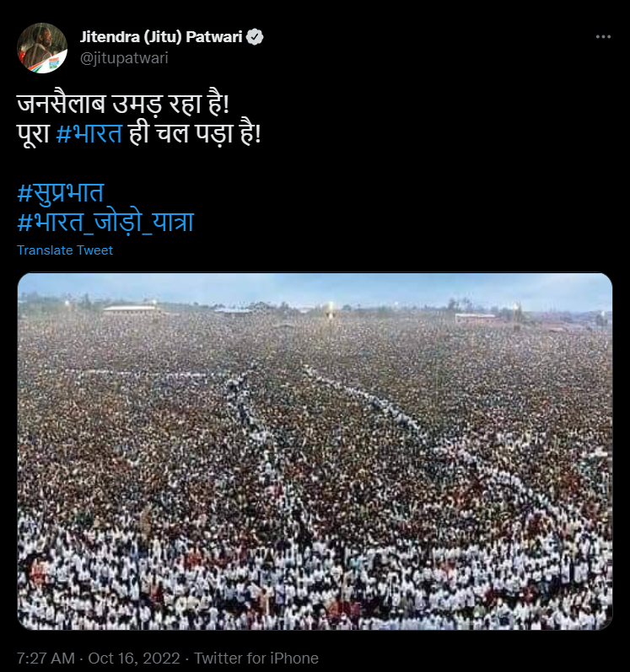Open the #भारत_जोड़ो_यात्रा hashtag
The height and width of the screenshot is (672, 630).
105,222
